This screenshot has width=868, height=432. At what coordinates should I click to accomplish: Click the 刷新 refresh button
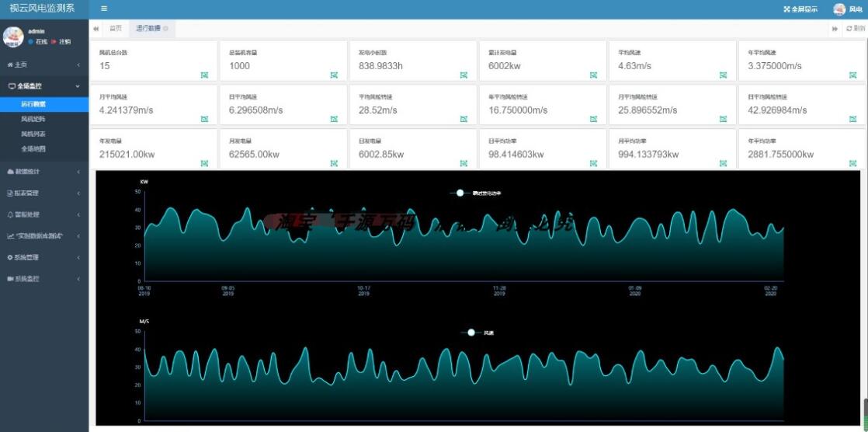click(x=856, y=28)
